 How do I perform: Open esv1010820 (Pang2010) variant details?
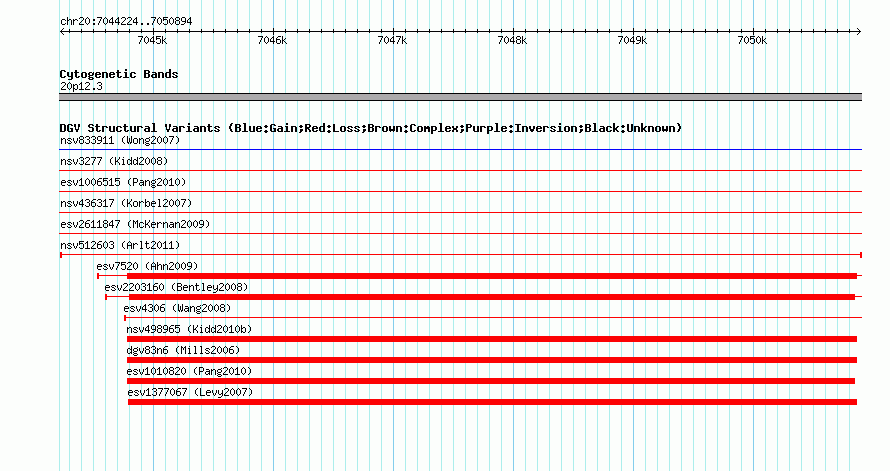click(x=189, y=371)
